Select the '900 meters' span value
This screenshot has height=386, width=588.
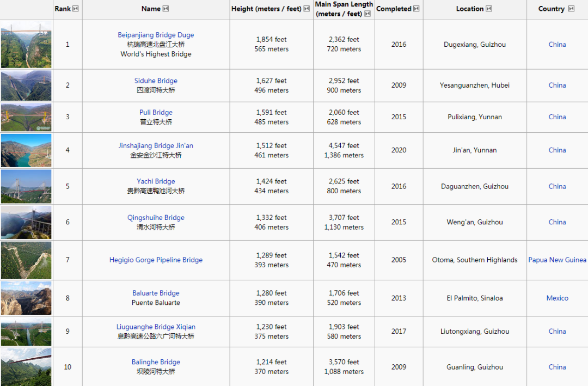click(344, 90)
